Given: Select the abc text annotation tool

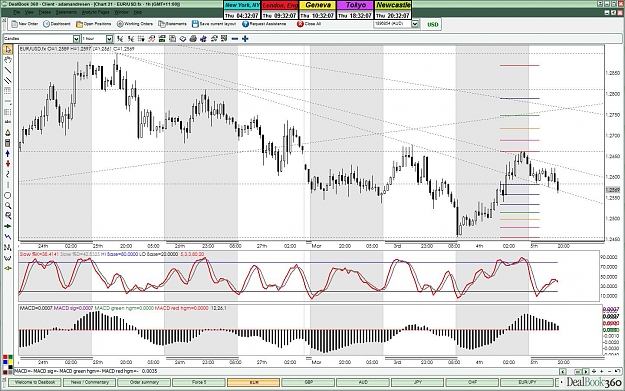Looking at the screenshot, I should 8,122.
